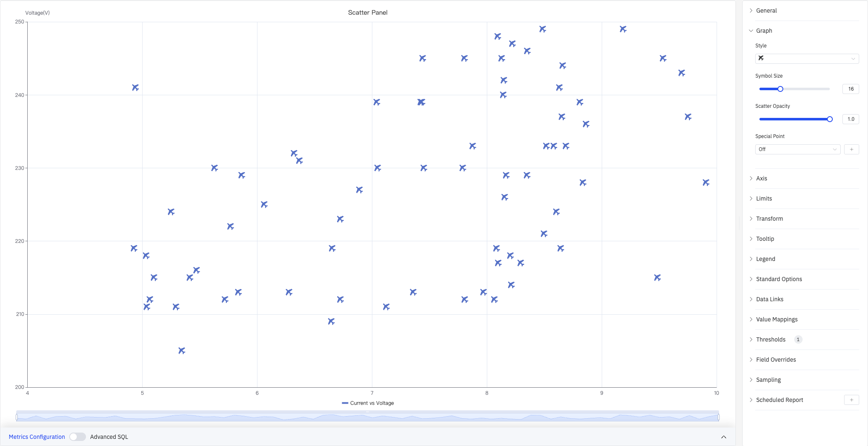Expand the Standard Options section

779,279
